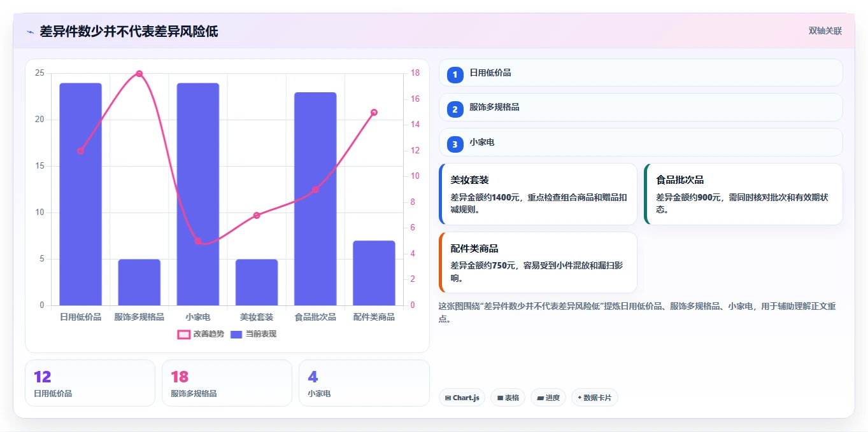
Task: Click the stat card showing 18
Action: point(227,383)
